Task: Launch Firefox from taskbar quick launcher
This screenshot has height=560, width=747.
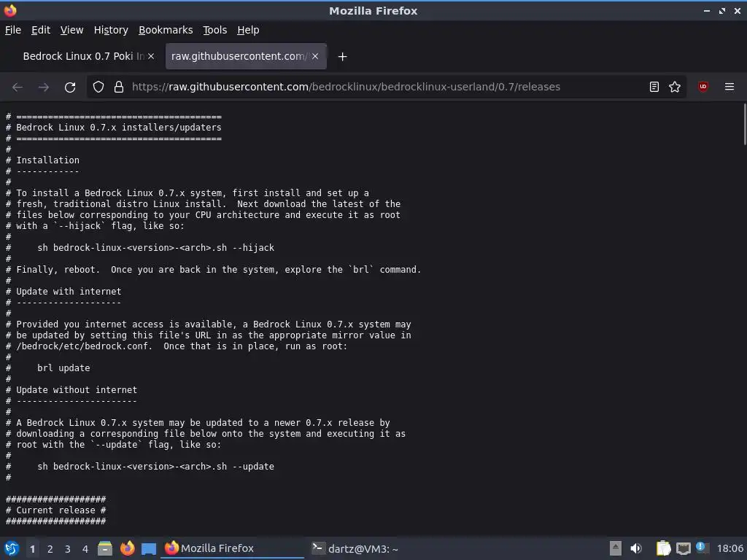Action: [127, 548]
